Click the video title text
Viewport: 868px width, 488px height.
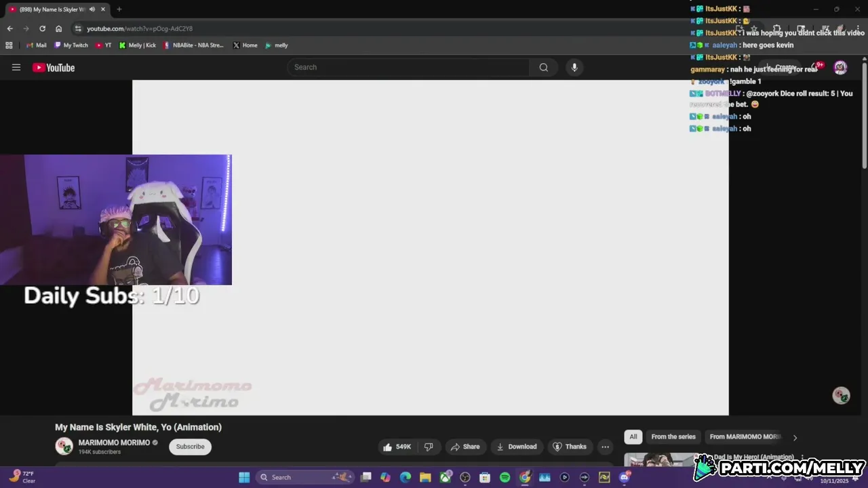coord(138,427)
